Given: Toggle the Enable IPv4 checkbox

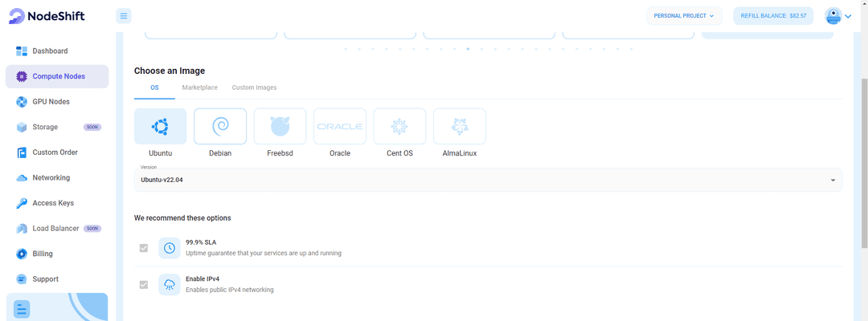Looking at the screenshot, I should click(x=144, y=285).
